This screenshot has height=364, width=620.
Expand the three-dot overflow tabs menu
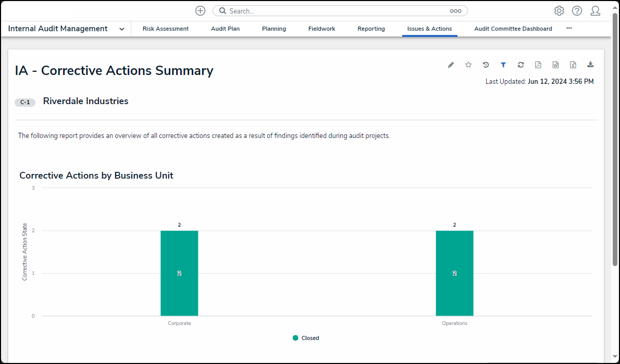[569, 29]
